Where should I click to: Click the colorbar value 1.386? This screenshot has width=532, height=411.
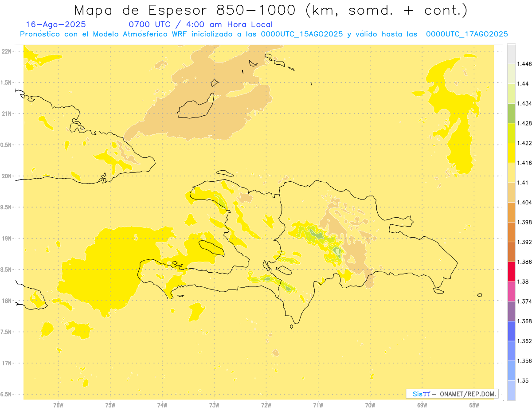pyautogui.click(x=524, y=262)
